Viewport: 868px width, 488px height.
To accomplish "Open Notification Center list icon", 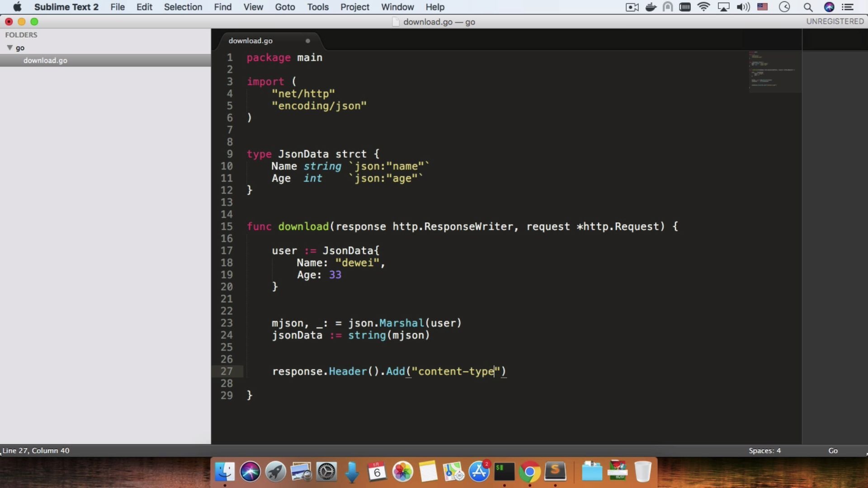I will click(848, 7).
